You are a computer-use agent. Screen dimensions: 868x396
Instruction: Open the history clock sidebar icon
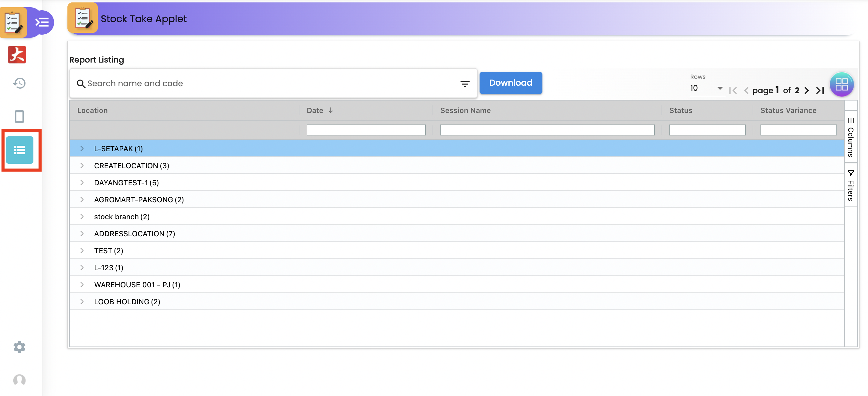[19, 83]
